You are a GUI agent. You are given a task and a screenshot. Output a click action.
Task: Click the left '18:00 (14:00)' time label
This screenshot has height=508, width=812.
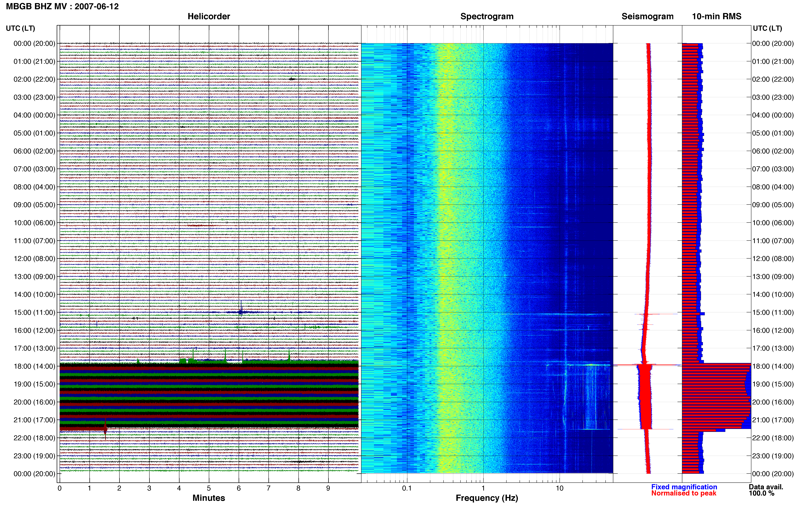pos(34,366)
